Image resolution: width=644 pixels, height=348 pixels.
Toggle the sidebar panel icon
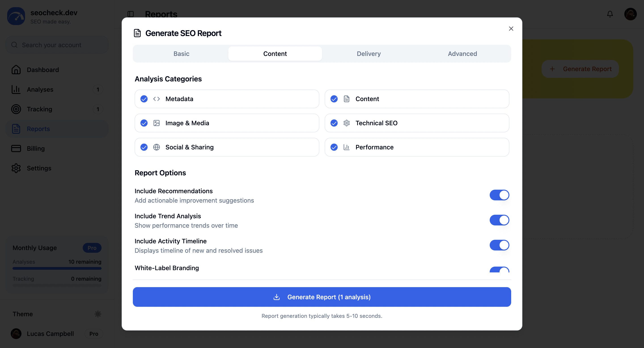pyautogui.click(x=131, y=14)
